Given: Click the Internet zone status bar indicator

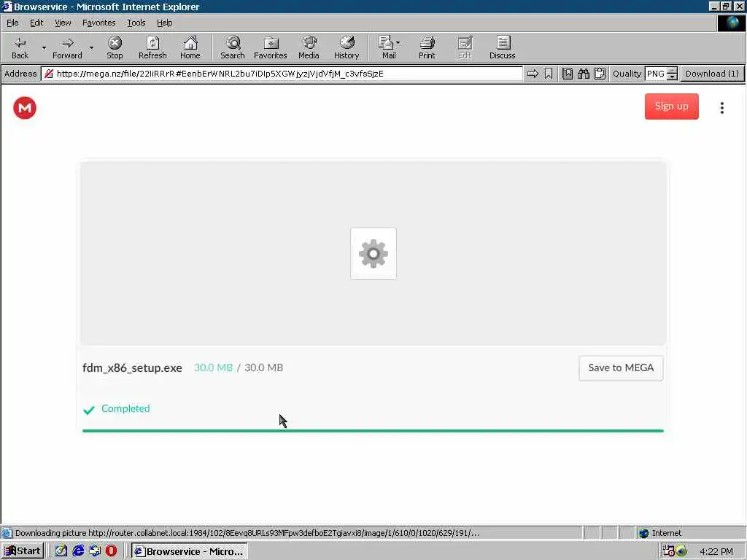Looking at the screenshot, I should (659, 533).
